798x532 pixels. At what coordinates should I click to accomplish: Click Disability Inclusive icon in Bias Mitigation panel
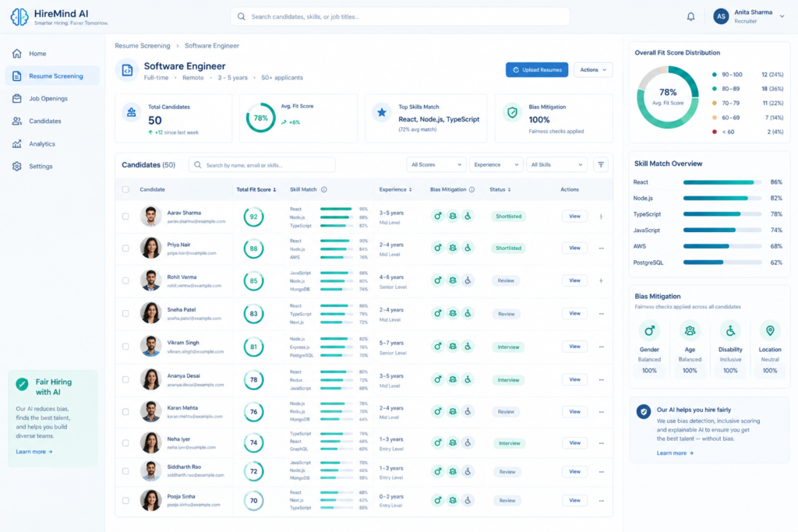tap(730, 331)
